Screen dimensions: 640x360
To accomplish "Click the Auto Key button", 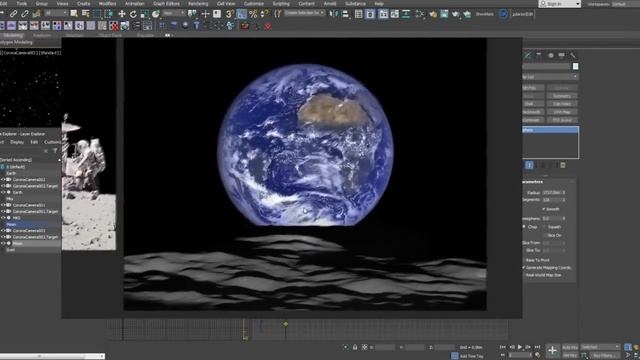I will pyautogui.click(x=570, y=347).
